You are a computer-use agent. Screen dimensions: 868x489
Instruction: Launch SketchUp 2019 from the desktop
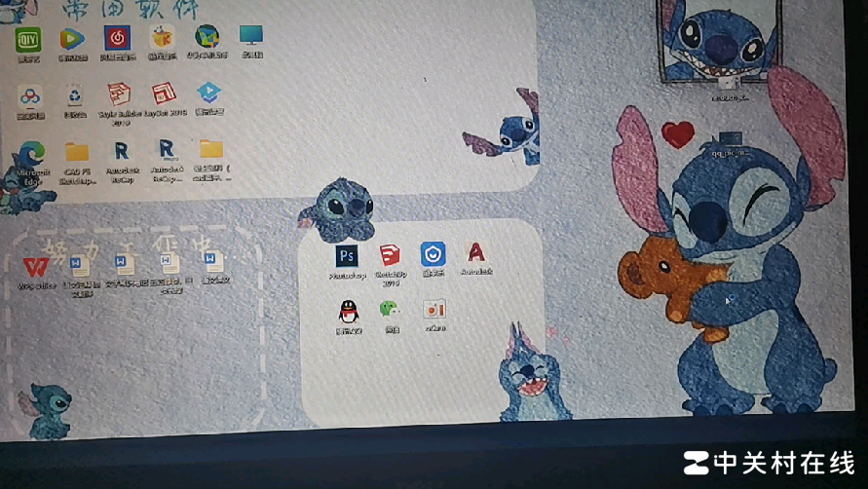[390, 256]
